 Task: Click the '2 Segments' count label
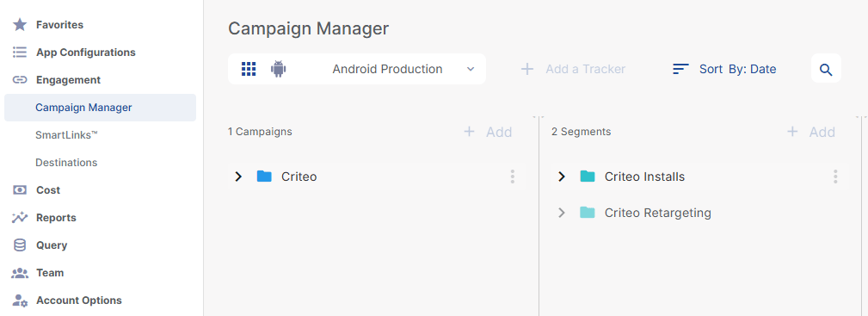click(x=582, y=132)
